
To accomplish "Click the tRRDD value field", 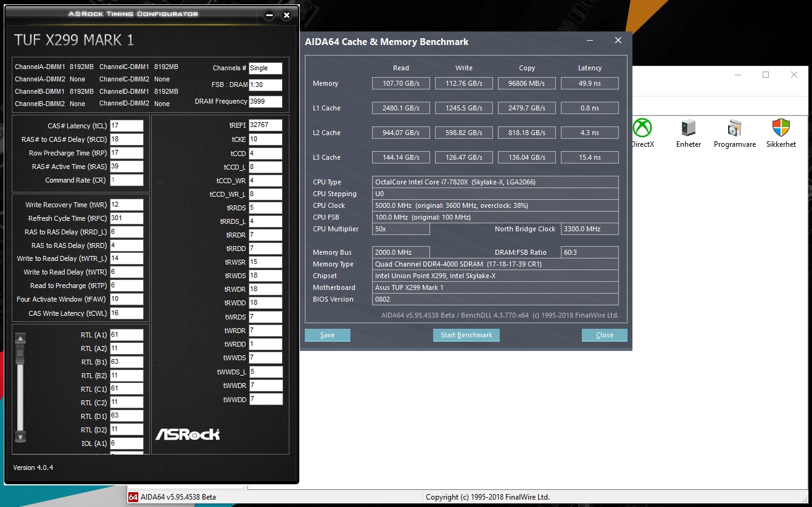I will tap(265, 249).
